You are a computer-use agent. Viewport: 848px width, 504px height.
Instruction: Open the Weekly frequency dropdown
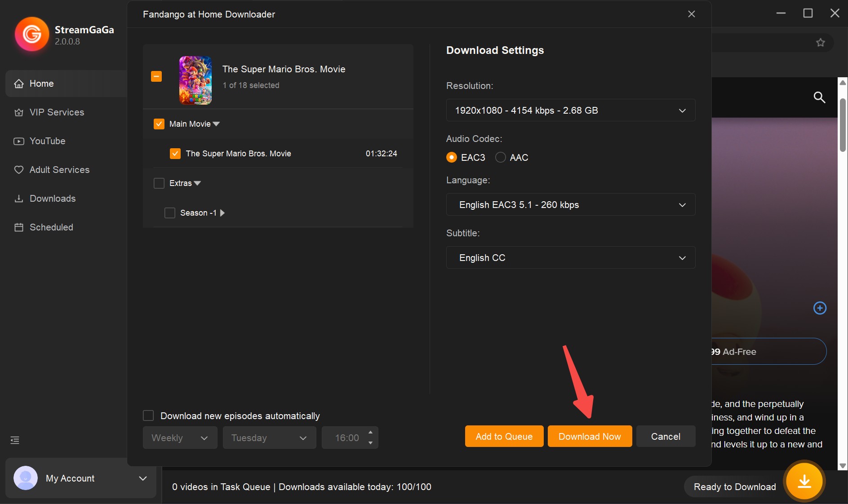180,438
